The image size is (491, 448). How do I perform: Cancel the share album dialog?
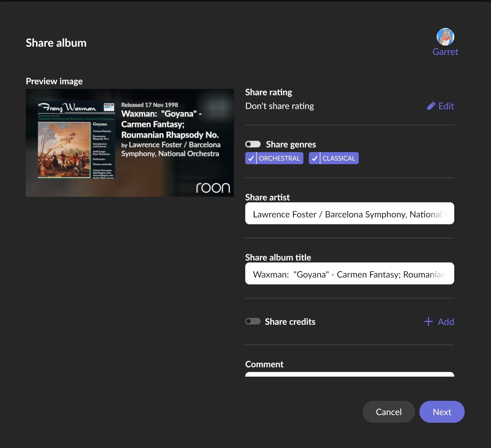[388, 412]
